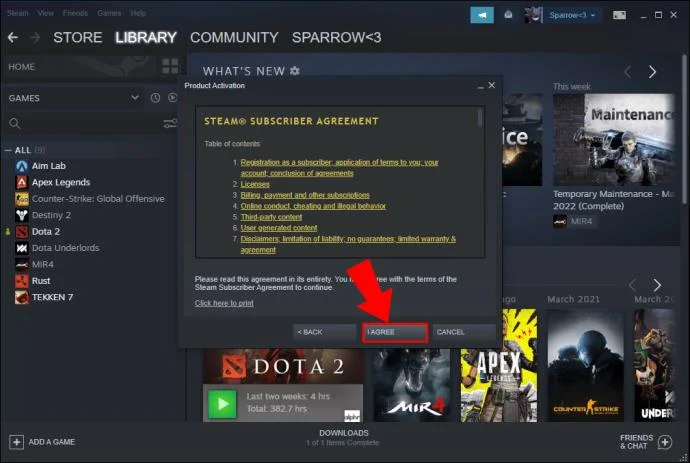This screenshot has width=690, height=463.
Task: Open the Licenses agreement link
Action: tap(255, 184)
